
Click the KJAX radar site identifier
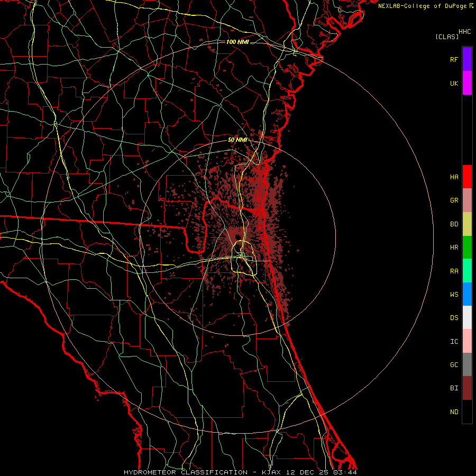click(x=271, y=472)
